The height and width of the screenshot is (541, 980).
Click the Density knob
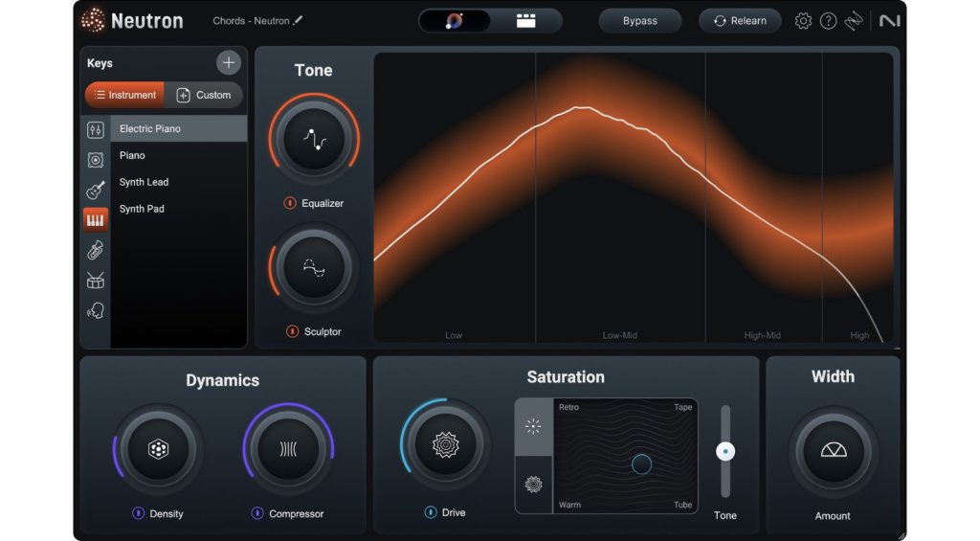pos(158,449)
